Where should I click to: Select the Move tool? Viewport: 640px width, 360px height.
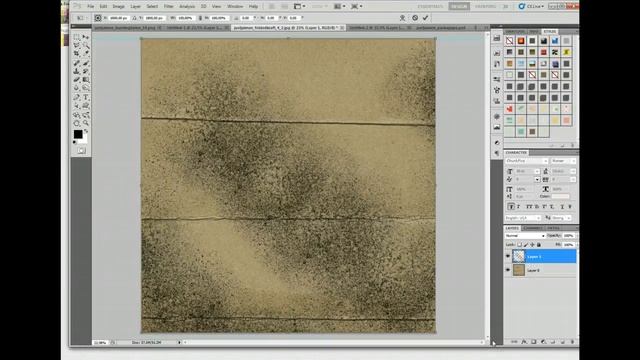(86, 37)
